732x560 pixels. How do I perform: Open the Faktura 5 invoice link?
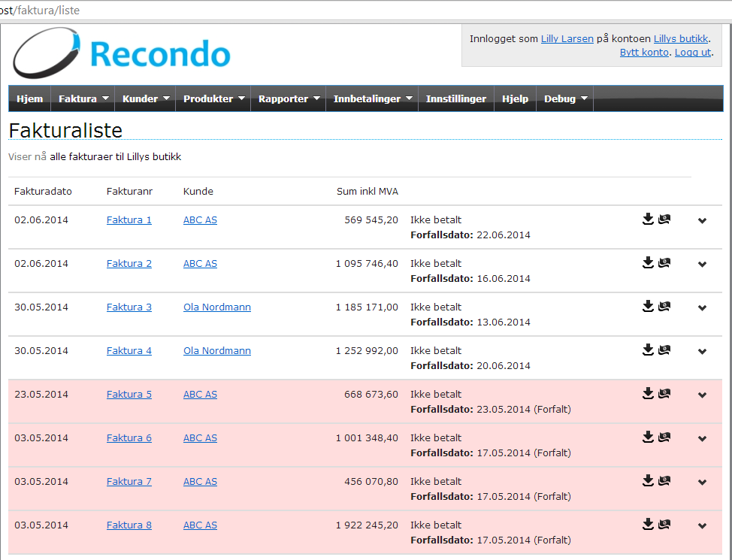(x=129, y=395)
